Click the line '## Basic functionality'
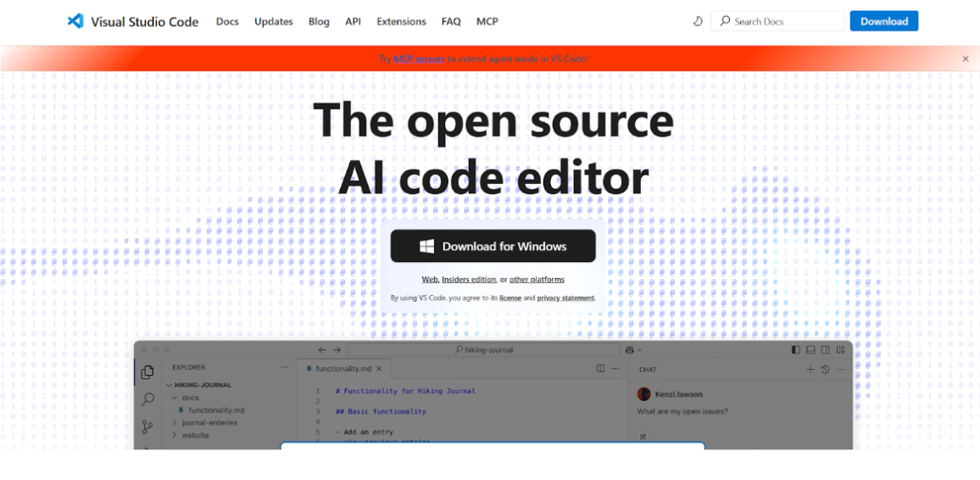Viewport: 980px width, 480px height. point(381,412)
